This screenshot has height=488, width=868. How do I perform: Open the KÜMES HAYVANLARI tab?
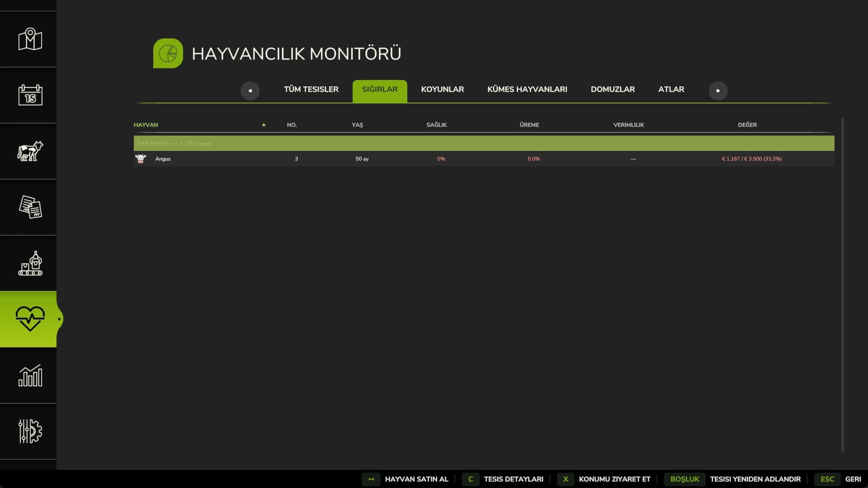[x=527, y=89]
